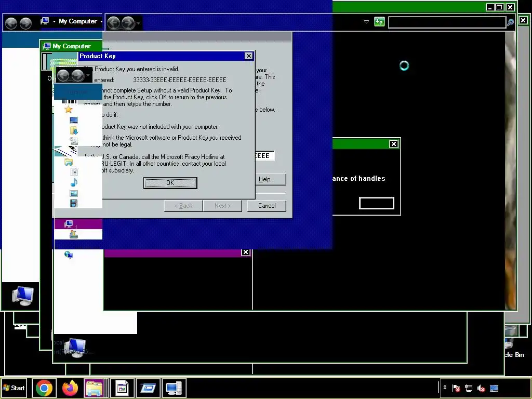Click the Help... button in Setup window
532x399 pixels.
point(270,179)
